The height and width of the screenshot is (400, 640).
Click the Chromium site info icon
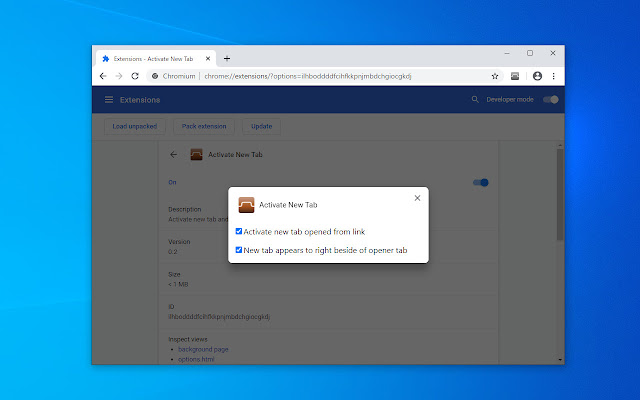pos(155,76)
